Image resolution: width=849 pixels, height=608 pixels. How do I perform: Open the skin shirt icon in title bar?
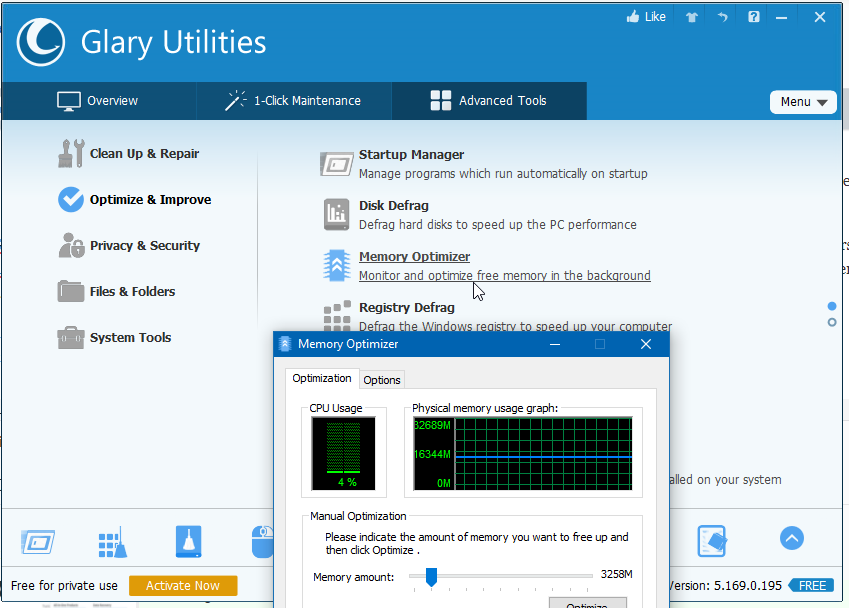[x=691, y=17]
